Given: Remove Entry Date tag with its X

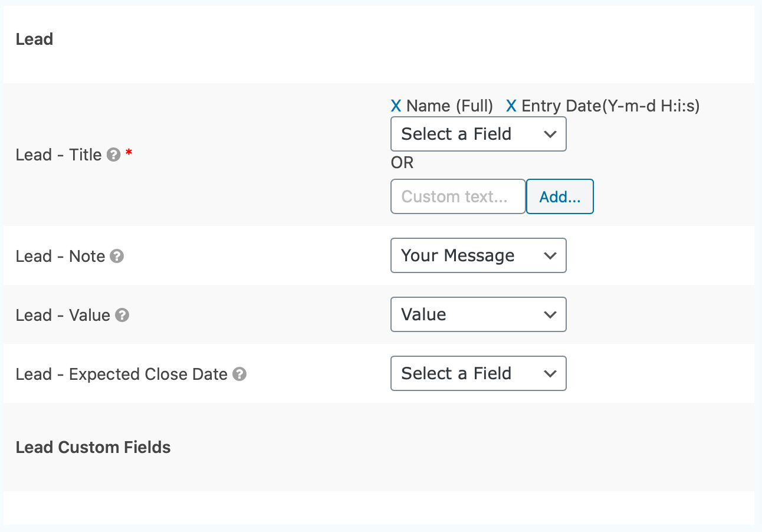Looking at the screenshot, I should click(x=511, y=106).
